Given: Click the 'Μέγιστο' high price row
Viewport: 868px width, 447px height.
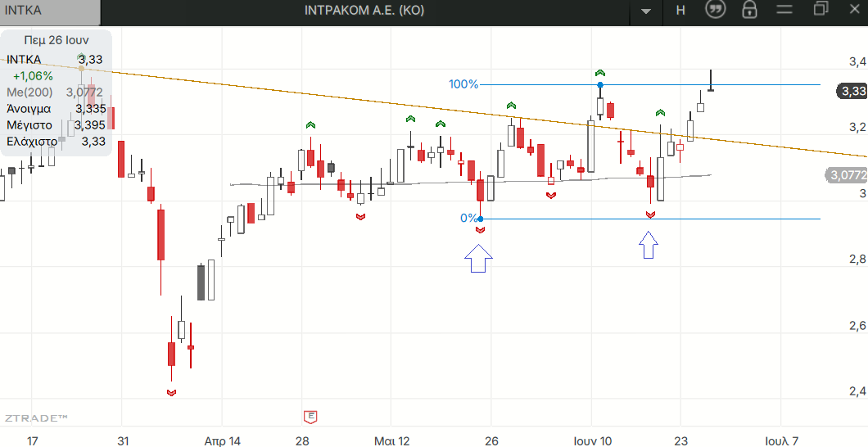Looking at the screenshot, I should 56,125.
